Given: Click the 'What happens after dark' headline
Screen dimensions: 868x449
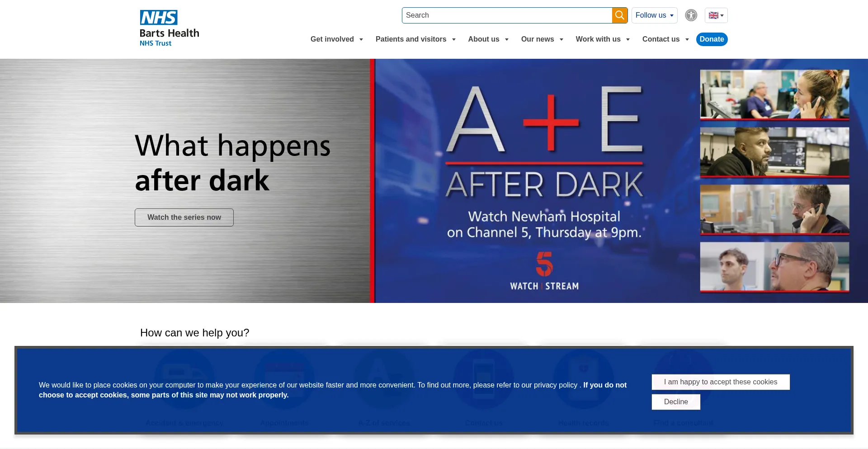Looking at the screenshot, I should tap(232, 163).
